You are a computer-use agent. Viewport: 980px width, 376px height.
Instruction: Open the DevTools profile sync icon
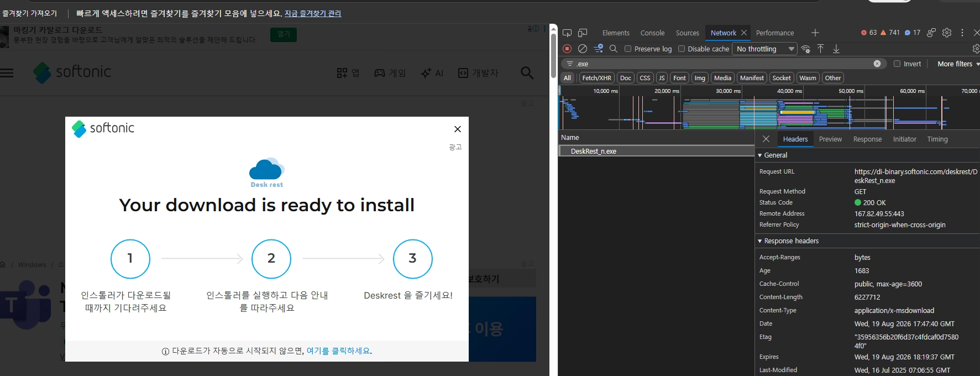(931, 33)
